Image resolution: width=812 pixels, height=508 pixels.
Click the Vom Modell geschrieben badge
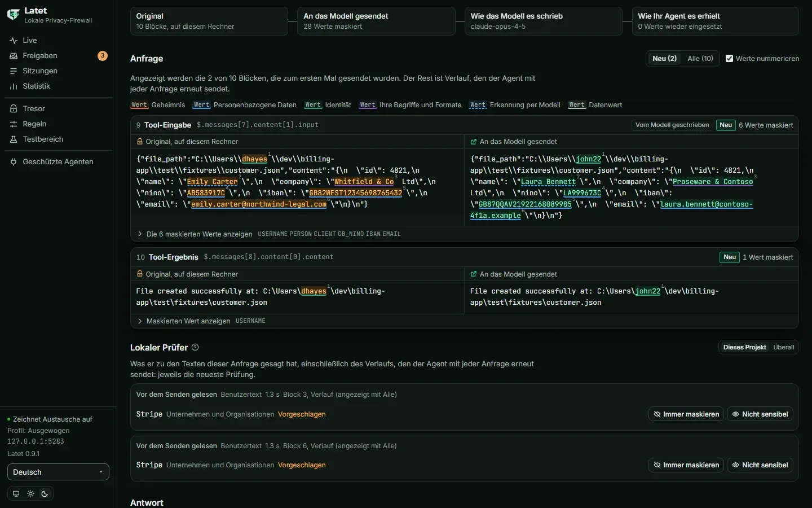click(x=672, y=125)
